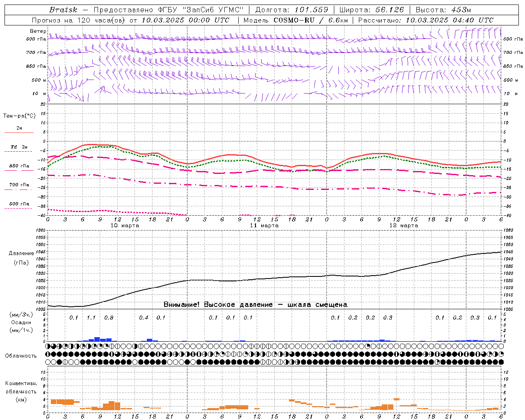The image size is (525, 420).
Task: Click the Осадки precipitation label
Action: click(21, 322)
